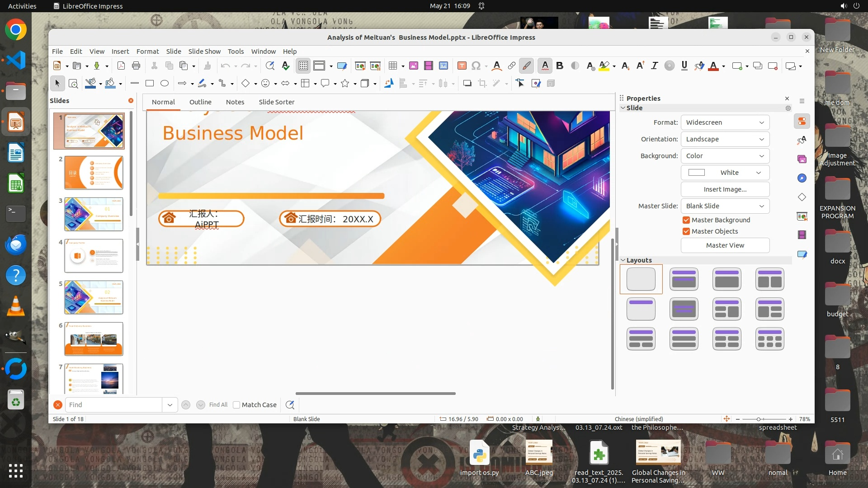
Task: Click the Crop Image tool
Action: click(x=482, y=83)
